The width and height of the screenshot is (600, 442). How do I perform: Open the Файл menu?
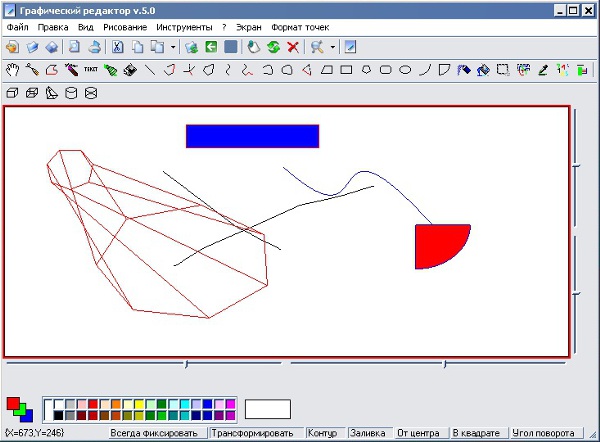tap(18, 27)
